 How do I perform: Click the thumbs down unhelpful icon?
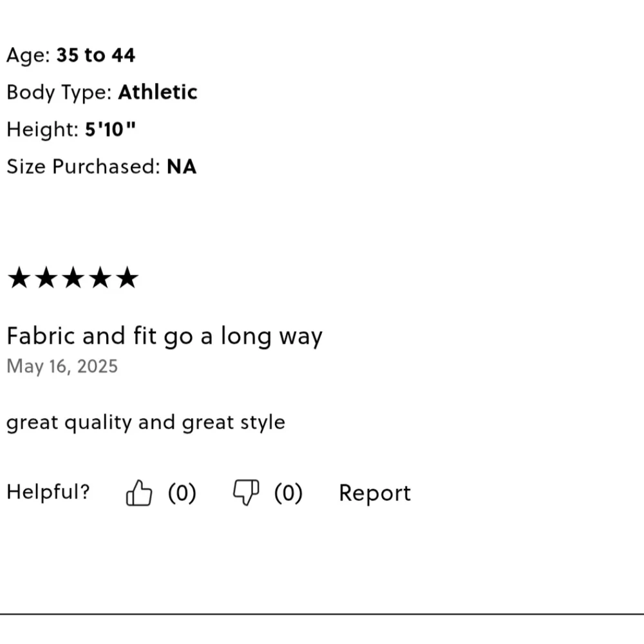pos(246,493)
